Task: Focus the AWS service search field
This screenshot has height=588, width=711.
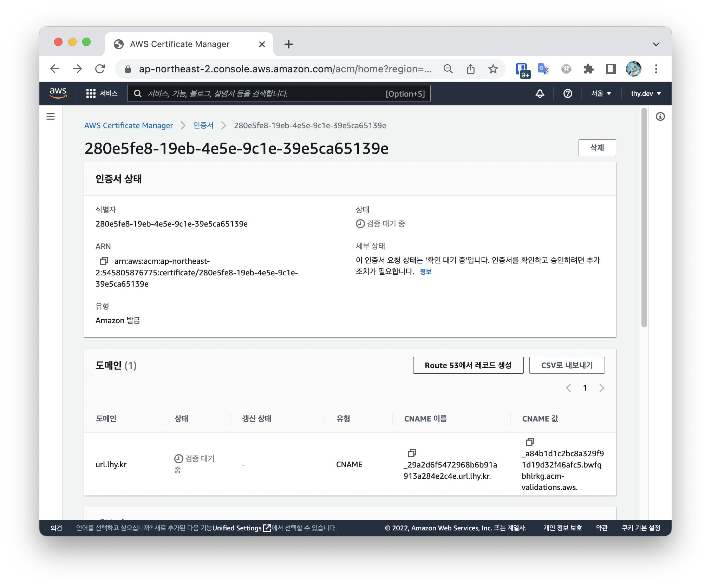Action: pos(279,93)
